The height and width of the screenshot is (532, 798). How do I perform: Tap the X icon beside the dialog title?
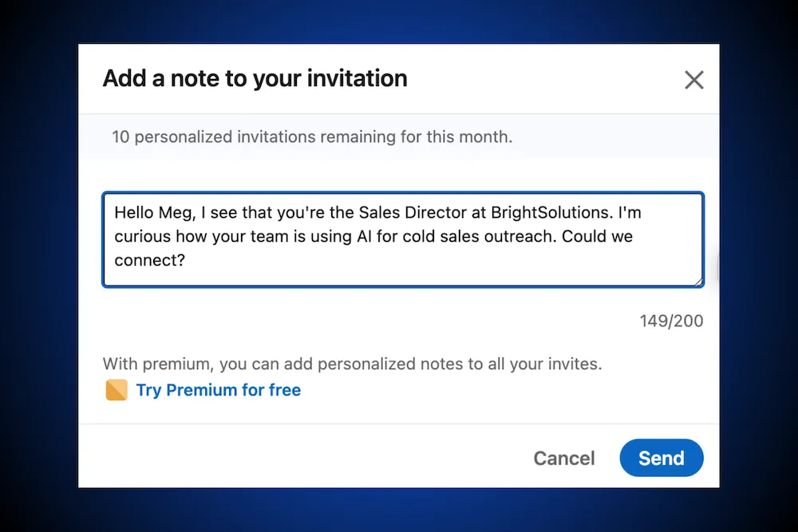pyautogui.click(x=693, y=79)
